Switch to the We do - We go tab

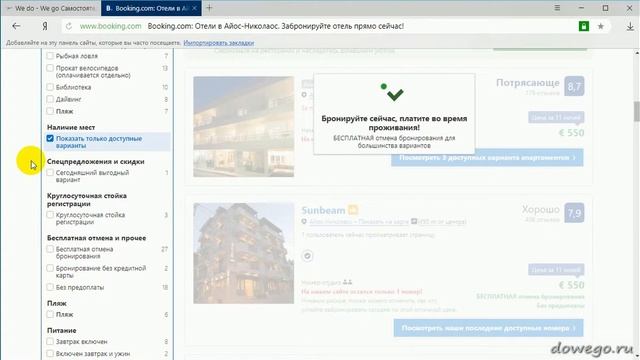(51, 8)
